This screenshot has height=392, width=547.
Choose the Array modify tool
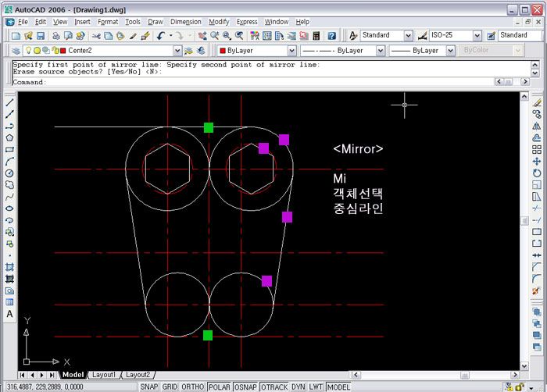click(537, 150)
